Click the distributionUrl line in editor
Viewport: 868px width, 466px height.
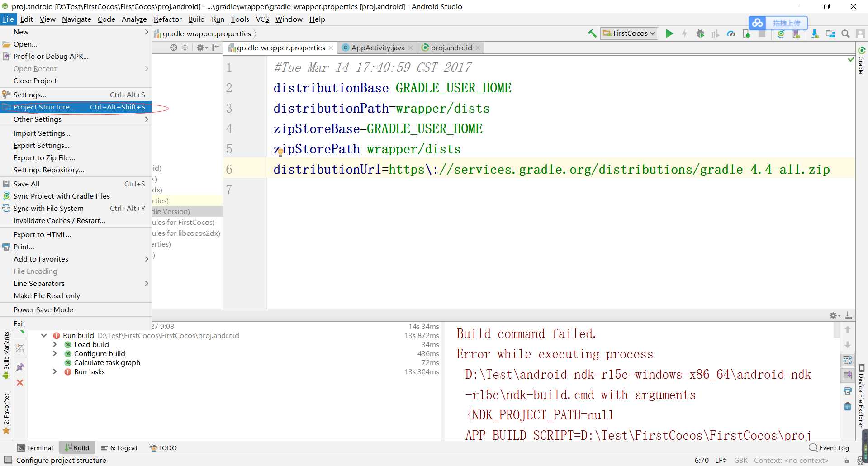pos(551,169)
